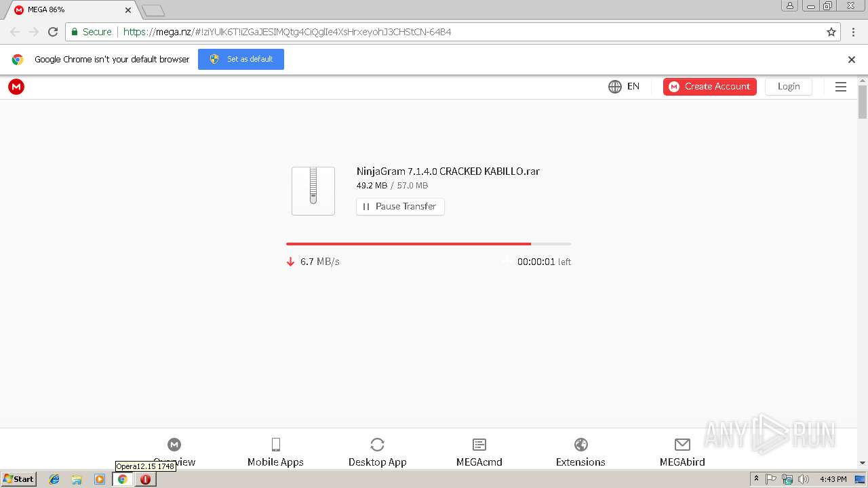This screenshot has width=868, height=488.
Task: Close the MEGA 86% tab
Action: [128, 10]
